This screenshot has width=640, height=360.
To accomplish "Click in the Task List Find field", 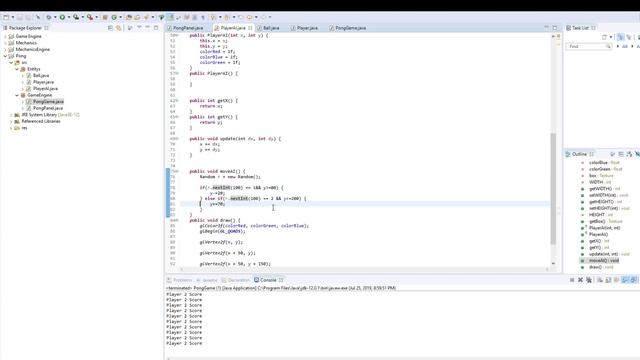I will pos(588,47).
